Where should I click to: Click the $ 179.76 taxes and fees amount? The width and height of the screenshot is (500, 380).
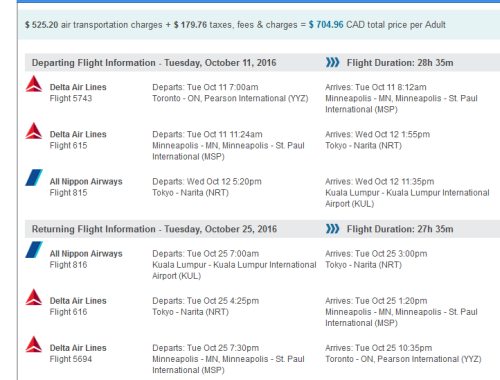click(x=190, y=25)
